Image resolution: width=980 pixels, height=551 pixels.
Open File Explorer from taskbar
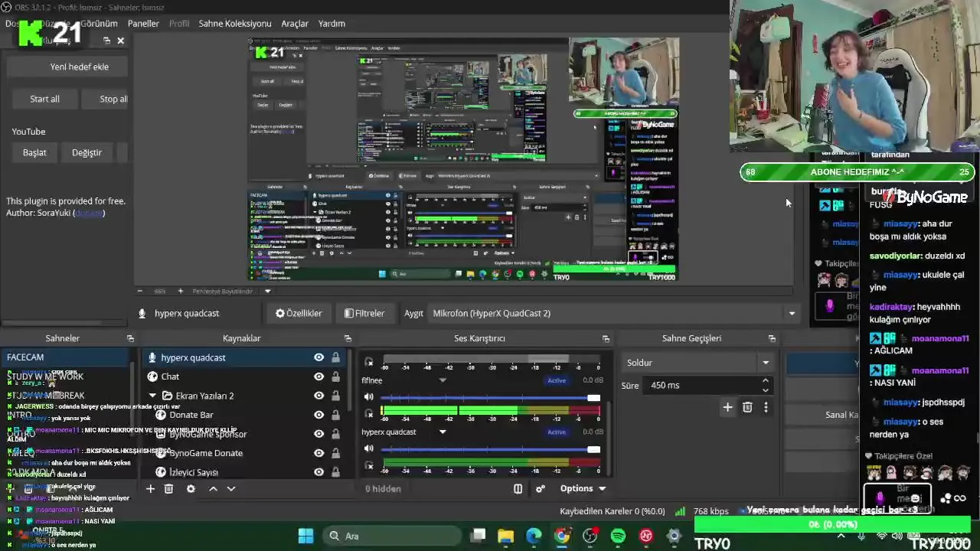(506, 536)
